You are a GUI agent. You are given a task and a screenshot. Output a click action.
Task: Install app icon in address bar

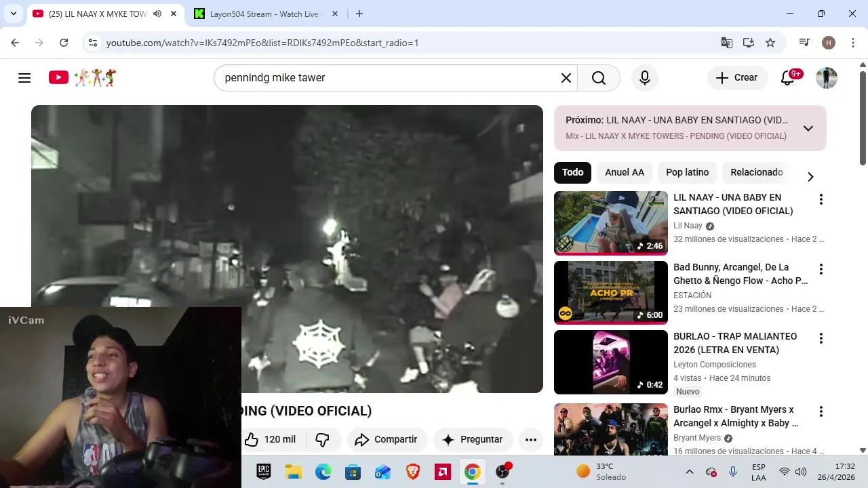(749, 43)
